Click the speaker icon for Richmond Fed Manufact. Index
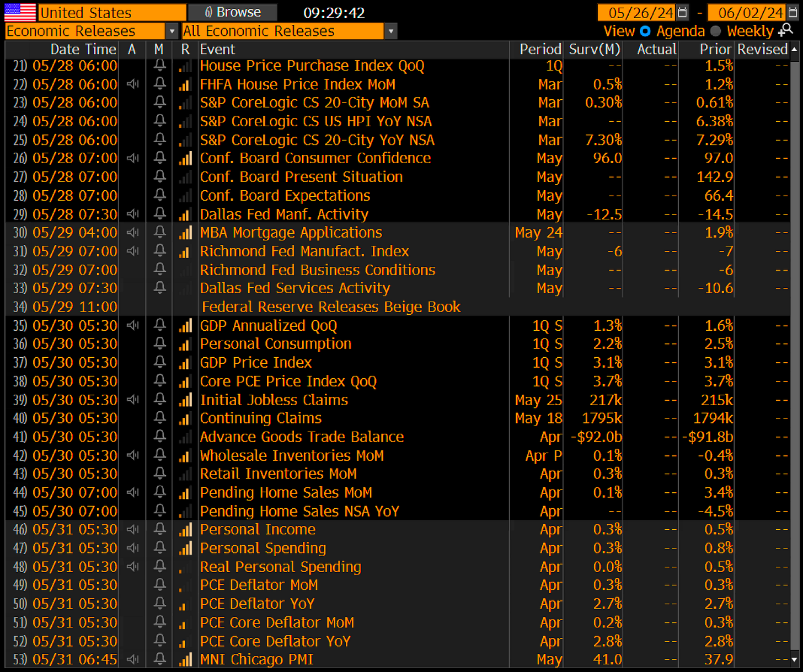Screen dimensions: 803x672 pyautogui.click(x=132, y=251)
